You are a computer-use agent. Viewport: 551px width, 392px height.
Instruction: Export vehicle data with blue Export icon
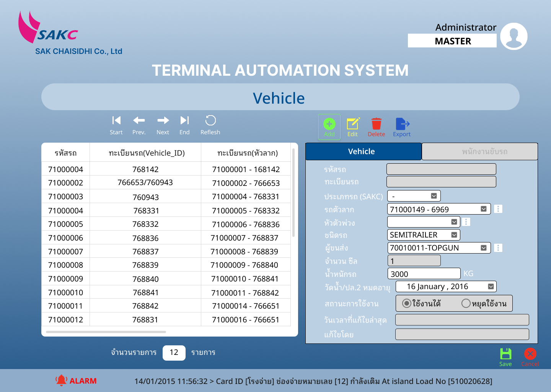(x=402, y=124)
